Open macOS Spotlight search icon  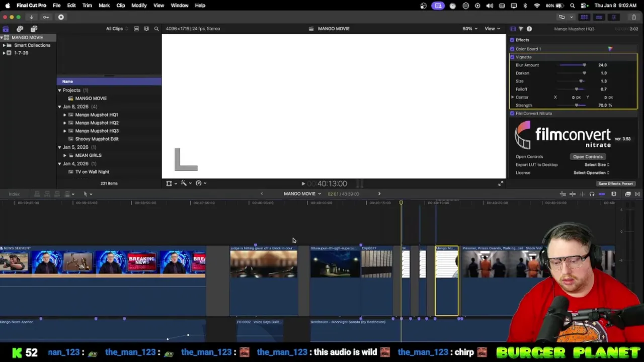tap(573, 6)
